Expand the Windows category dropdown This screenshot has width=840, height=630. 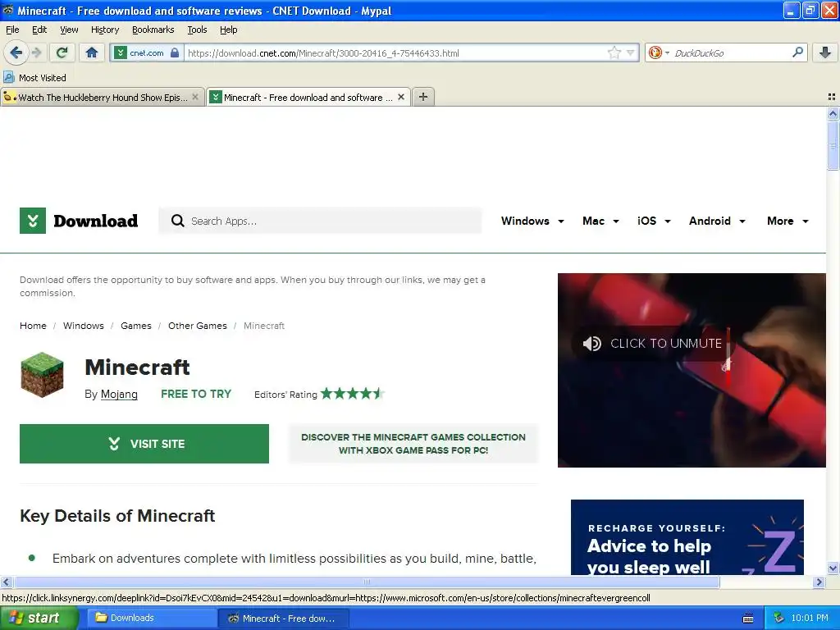coord(532,221)
